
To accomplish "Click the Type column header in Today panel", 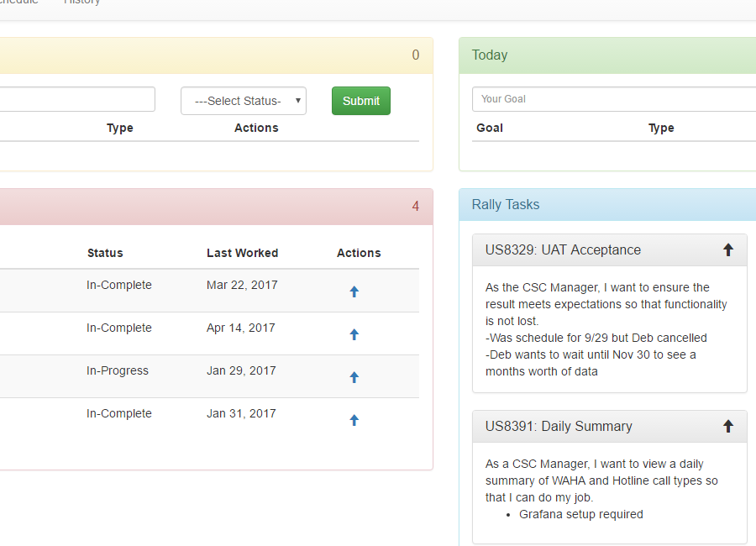I will click(x=661, y=128).
